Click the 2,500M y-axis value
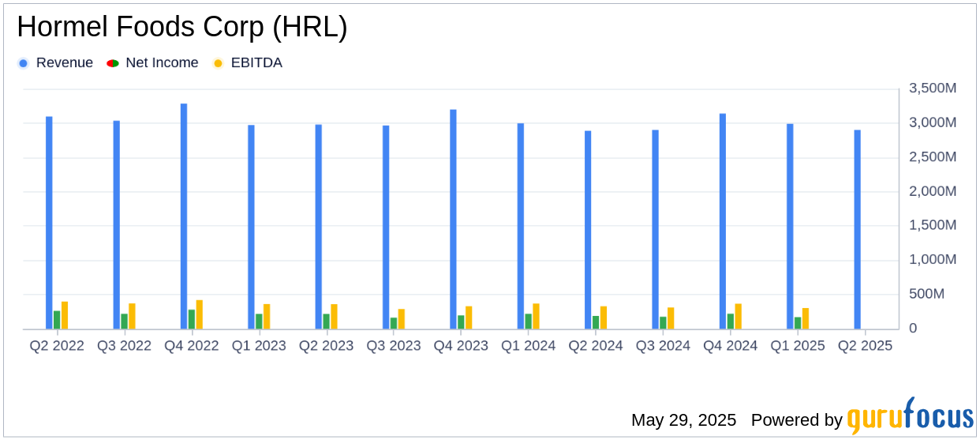 pos(933,157)
